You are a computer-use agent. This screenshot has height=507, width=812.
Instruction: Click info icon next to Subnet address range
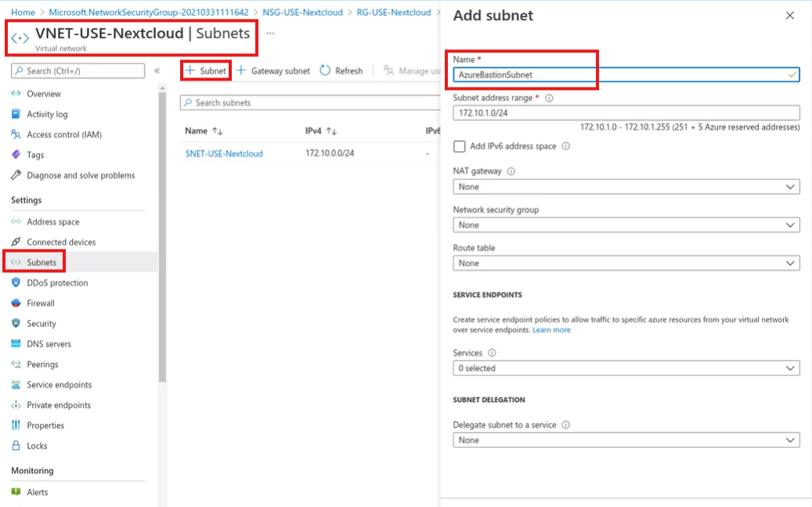(549, 98)
